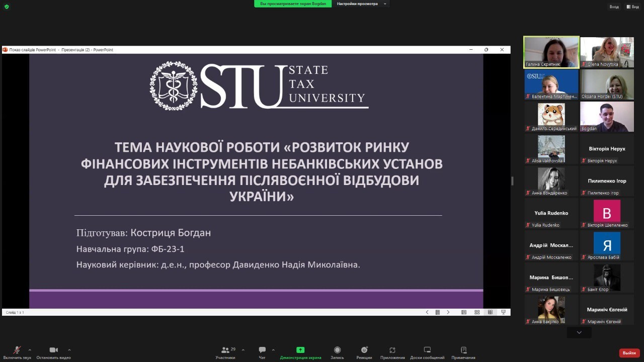Select Bogdan's video thumbnail
The image size is (644, 362).
pos(607,117)
